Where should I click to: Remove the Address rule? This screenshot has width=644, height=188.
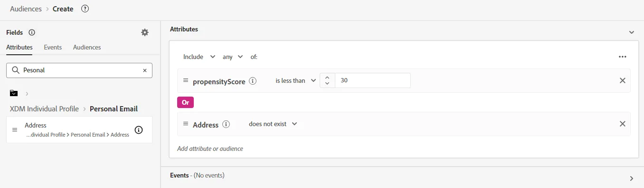pos(623,124)
